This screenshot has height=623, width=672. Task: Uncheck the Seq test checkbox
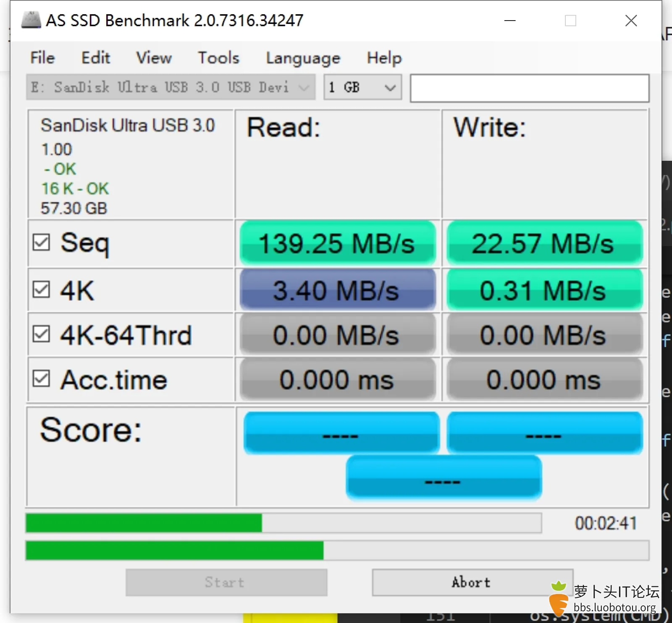tap(41, 242)
